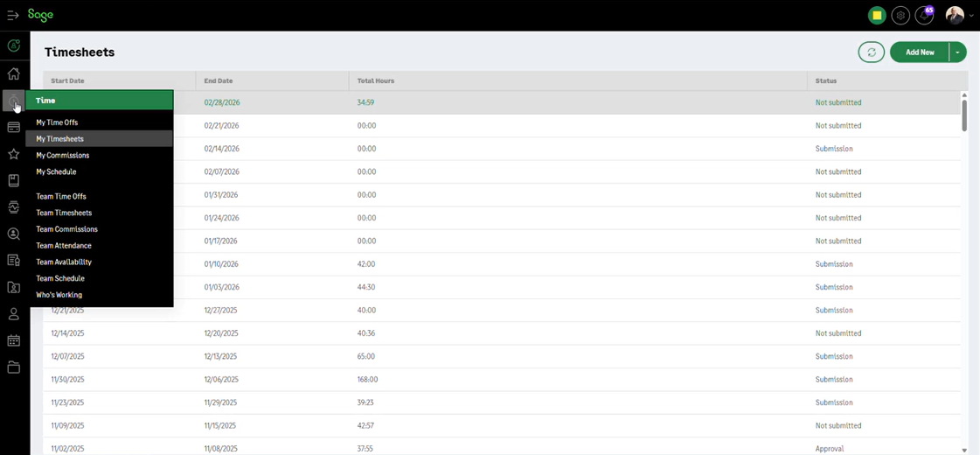The height and width of the screenshot is (455, 980).
Task: Click the 65:00 total hours cell
Action: point(366,357)
